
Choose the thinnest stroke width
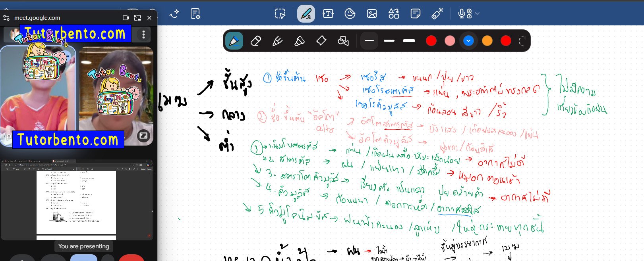click(x=369, y=40)
